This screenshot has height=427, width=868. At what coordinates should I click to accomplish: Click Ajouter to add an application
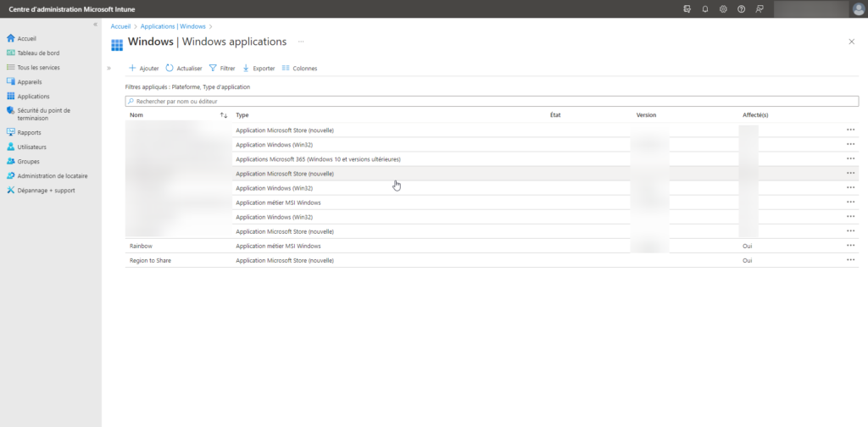pyautogui.click(x=143, y=68)
